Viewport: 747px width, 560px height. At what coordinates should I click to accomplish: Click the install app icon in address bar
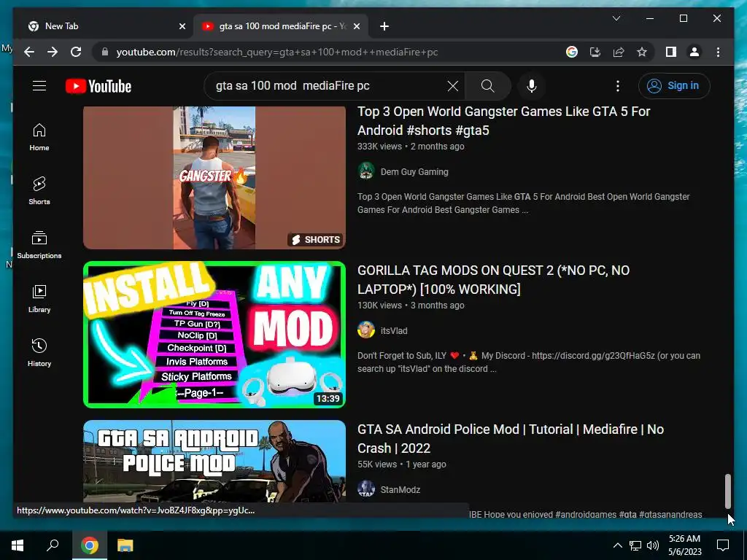[595, 52]
